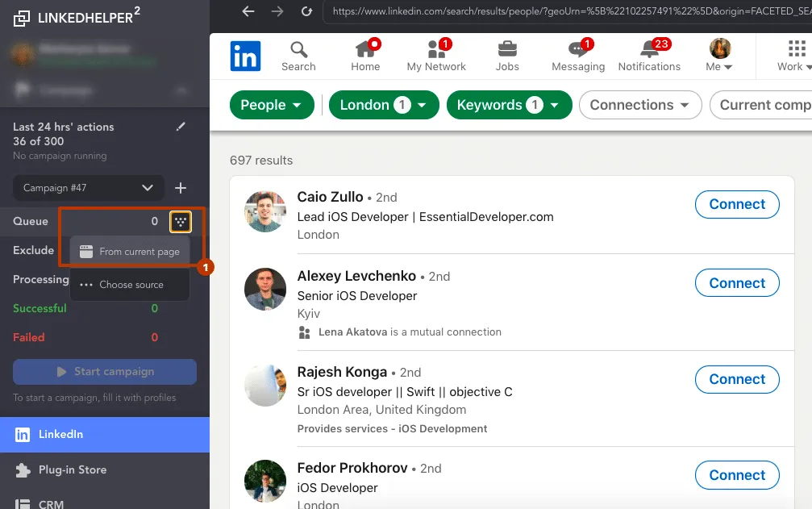812x509 pixels.
Task: Click 'Provides services - iOS Development' text
Action: (x=392, y=429)
